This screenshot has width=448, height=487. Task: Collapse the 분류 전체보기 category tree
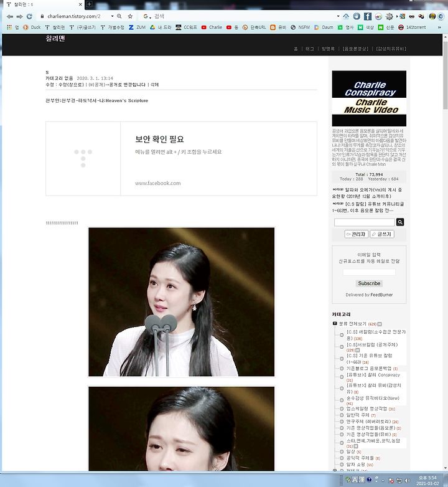[335, 324]
